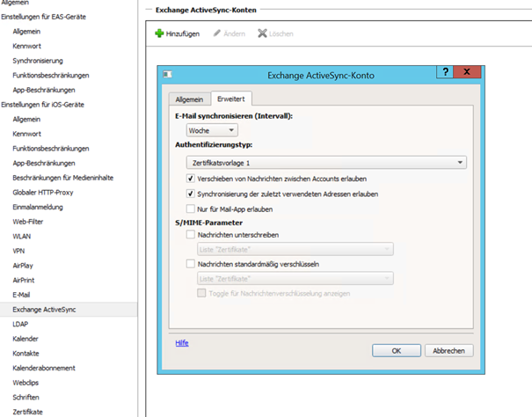Screen dimensions: 532x417
Task: Click the X Löschen icon
Action: point(262,33)
